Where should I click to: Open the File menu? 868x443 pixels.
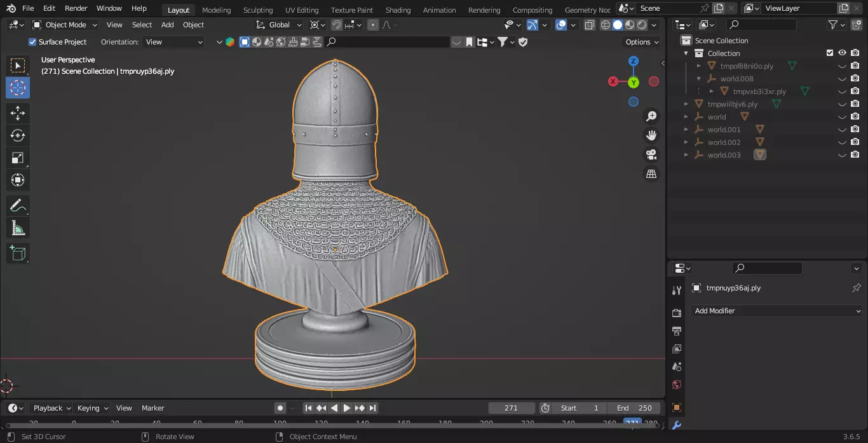click(28, 8)
